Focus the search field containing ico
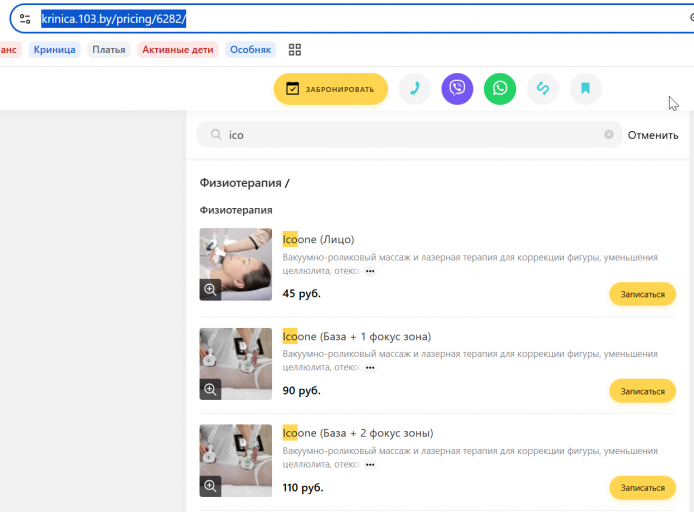This screenshot has height=512, width=694. click(409, 135)
